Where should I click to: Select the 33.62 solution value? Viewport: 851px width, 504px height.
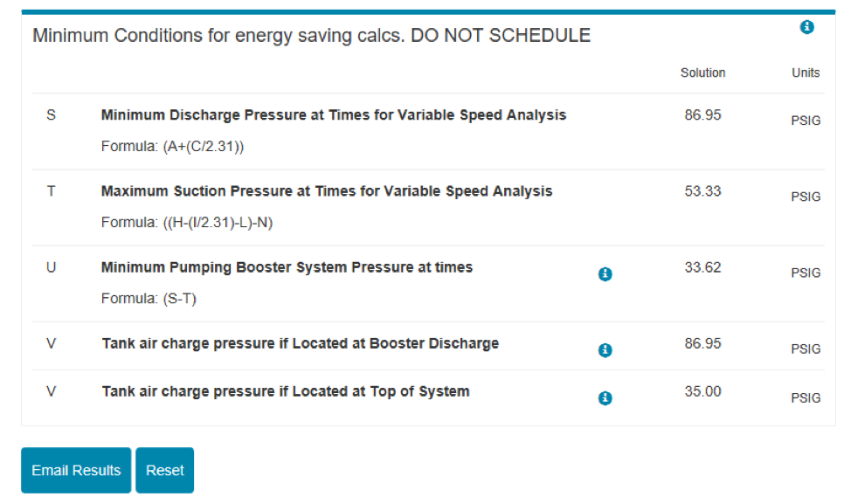[702, 267]
